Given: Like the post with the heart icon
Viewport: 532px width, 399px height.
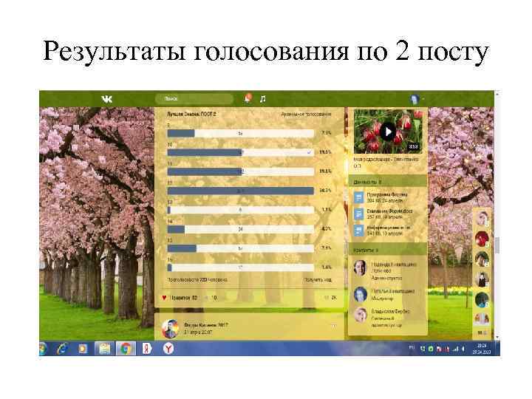Looking at the screenshot, I should (x=164, y=298).
